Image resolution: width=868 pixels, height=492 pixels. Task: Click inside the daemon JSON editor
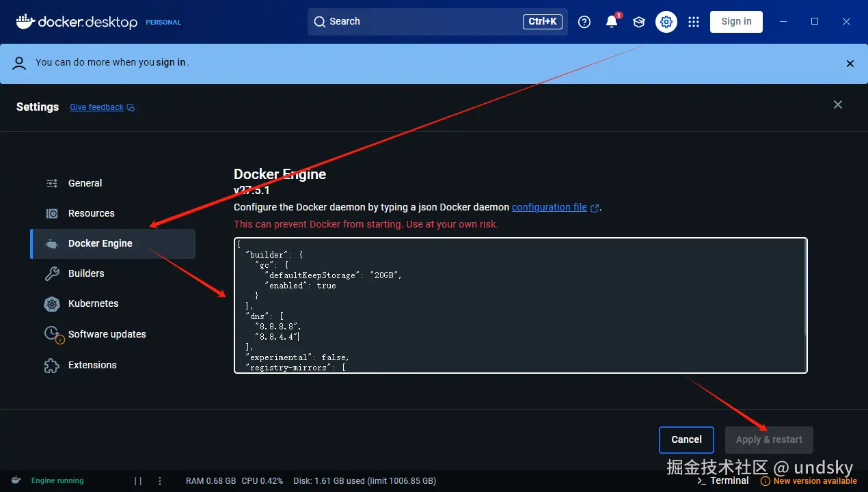pyautogui.click(x=521, y=305)
